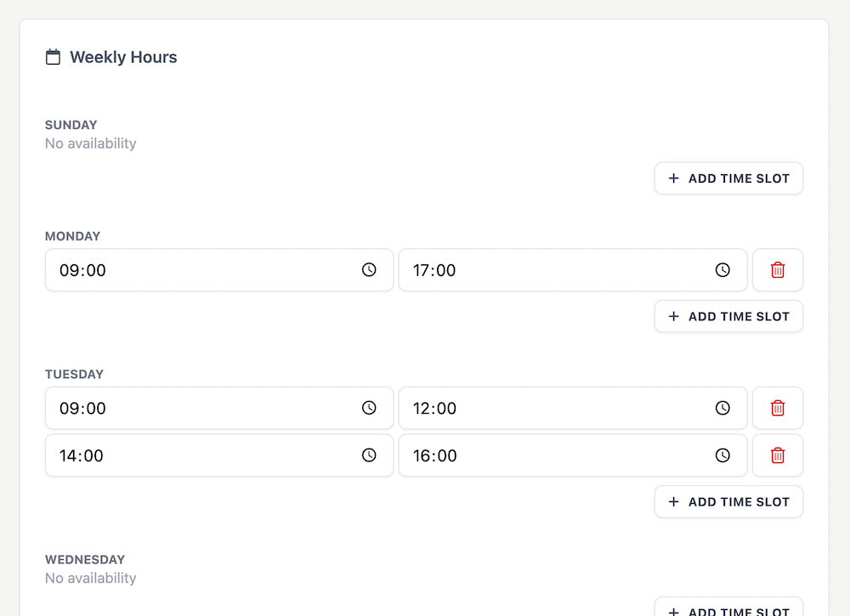Open clock picker for Tuesday 14:00 start
This screenshot has width=850, height=616.
pyautogui.click(x=369, y=455)
